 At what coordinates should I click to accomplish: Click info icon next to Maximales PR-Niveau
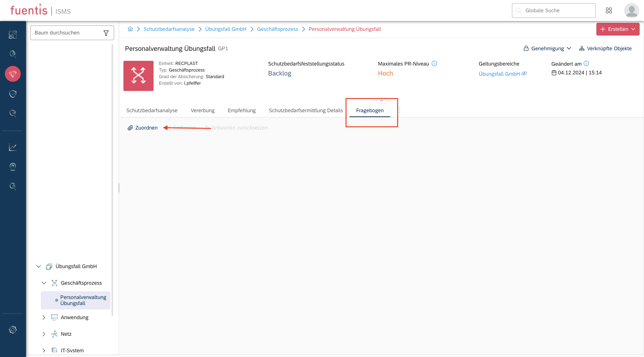[x=434, y=63]
